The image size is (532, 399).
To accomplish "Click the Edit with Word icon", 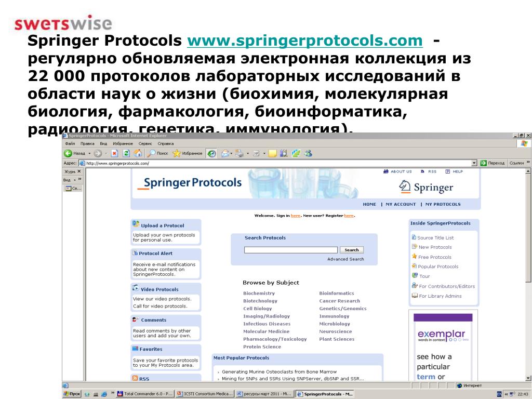I will pyautogui.click(x=256, y=153).
